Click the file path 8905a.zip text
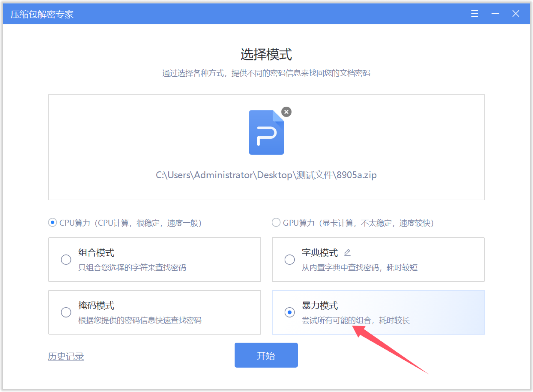This screenshot has height=392, width=533. coord(266,175)
